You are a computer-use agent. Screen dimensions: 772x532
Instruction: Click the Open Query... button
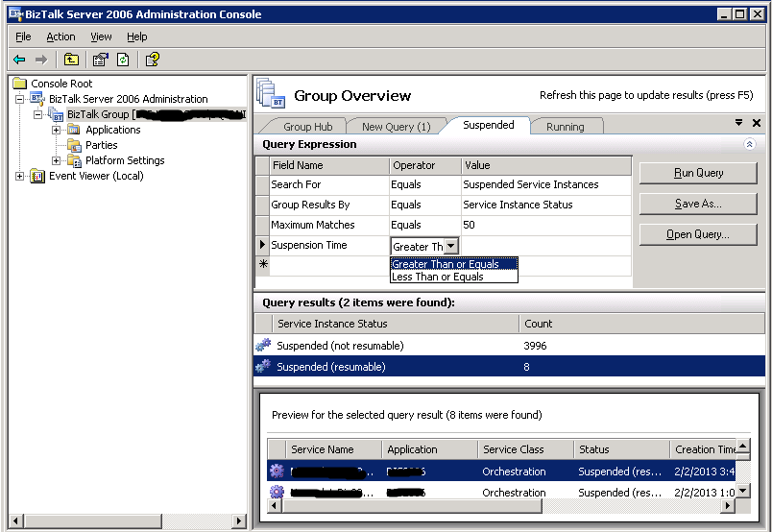coord(698,234)
